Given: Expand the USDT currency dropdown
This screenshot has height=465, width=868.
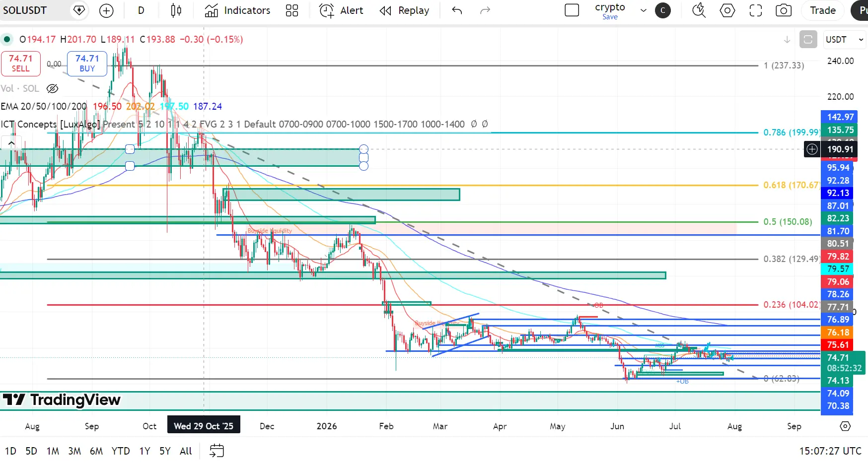Looking at the screenshot, I should pyautogui.click(x=844, y=40).
